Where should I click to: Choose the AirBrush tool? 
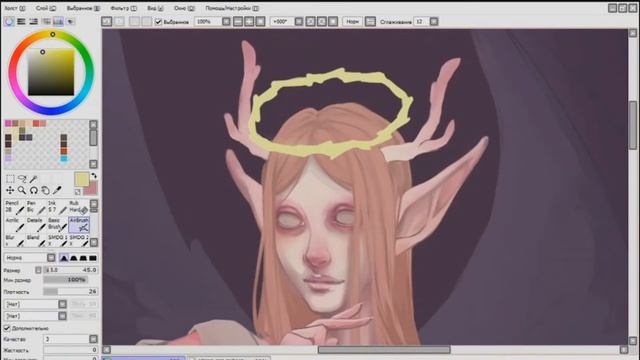pos(78,224)
